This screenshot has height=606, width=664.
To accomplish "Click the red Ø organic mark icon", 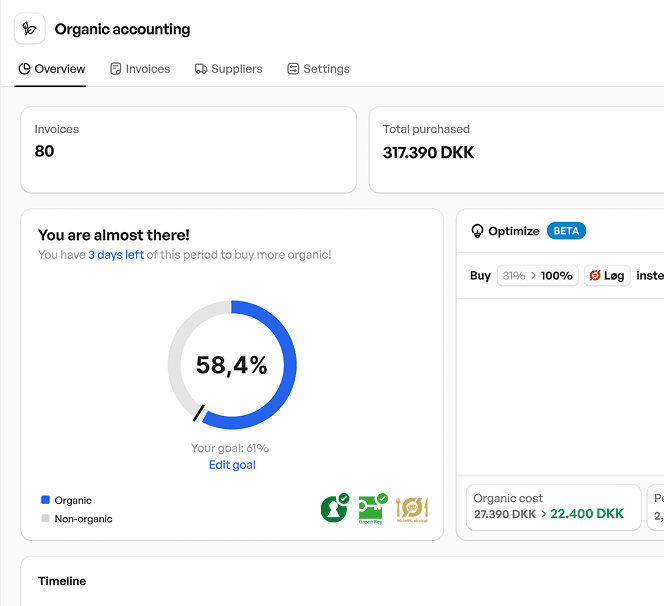I will click(x=595, y=275).
